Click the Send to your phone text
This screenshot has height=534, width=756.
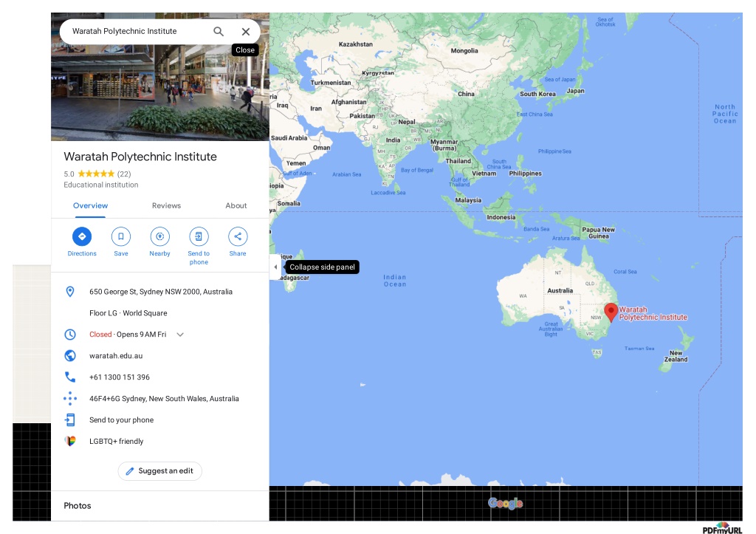coord(122,420)
